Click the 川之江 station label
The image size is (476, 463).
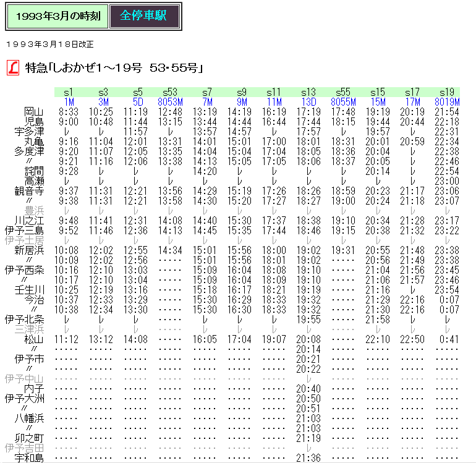point(29,221)
